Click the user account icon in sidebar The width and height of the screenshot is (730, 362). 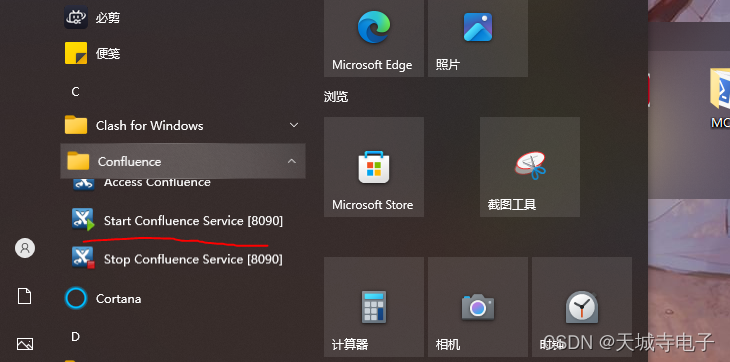click(x=25, y=248)
